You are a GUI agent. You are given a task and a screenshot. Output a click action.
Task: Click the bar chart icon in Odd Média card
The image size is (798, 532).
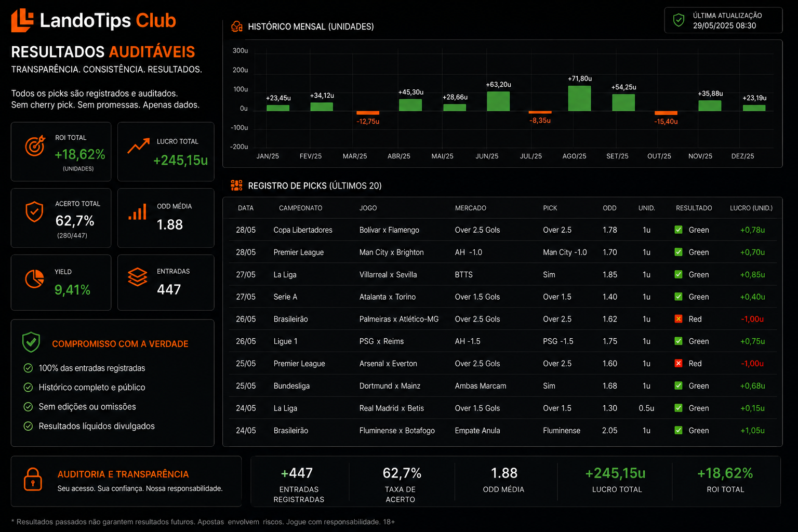pyautogui.click(x=138, y=212)
